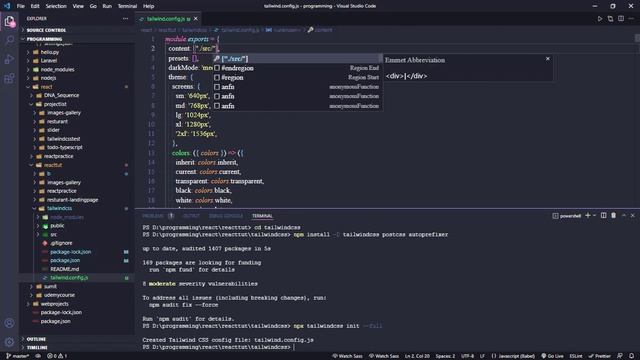Split the editor to the right

click(x=621, y=19)
